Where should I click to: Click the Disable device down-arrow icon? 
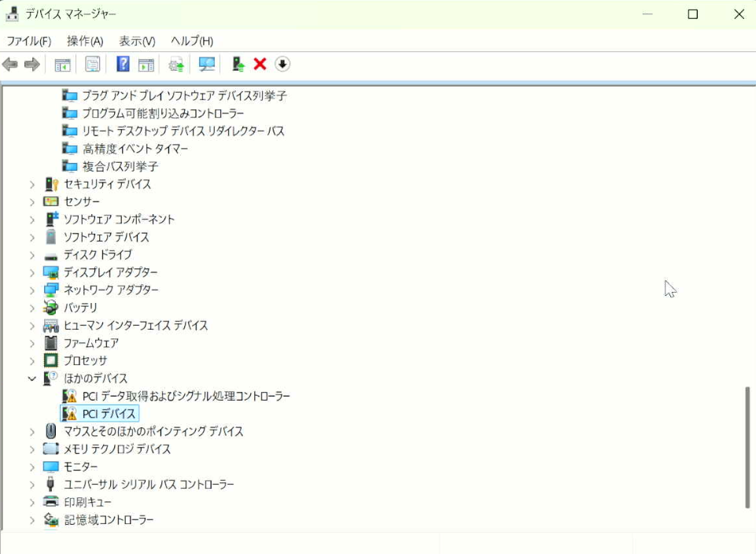[x=282, y=64]
